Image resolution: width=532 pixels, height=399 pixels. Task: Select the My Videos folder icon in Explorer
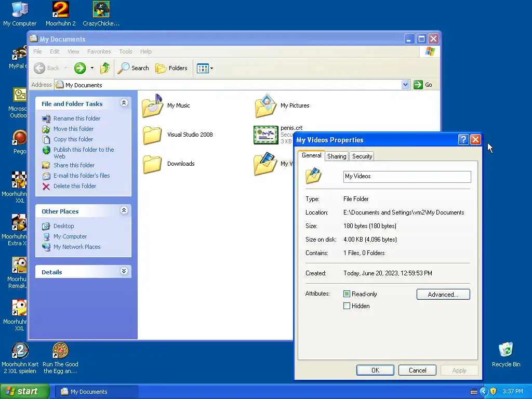[x=265, y=164]
